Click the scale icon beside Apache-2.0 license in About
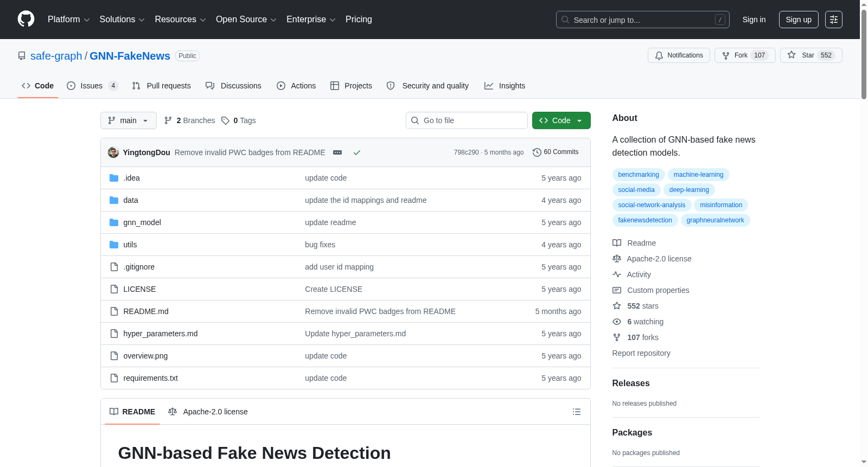Image resolution: width=868 pixels, height=467 pixels. pyautogui.click(x=617, y=259)
